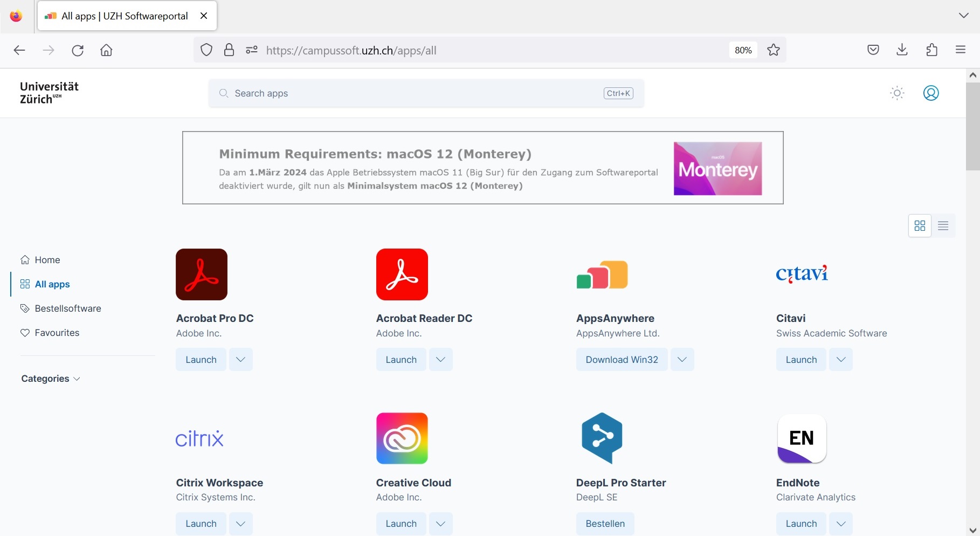Screen dimensions: 980x536
Task: Open the Citrix Workspace title link
Action: tap(220, 483)
